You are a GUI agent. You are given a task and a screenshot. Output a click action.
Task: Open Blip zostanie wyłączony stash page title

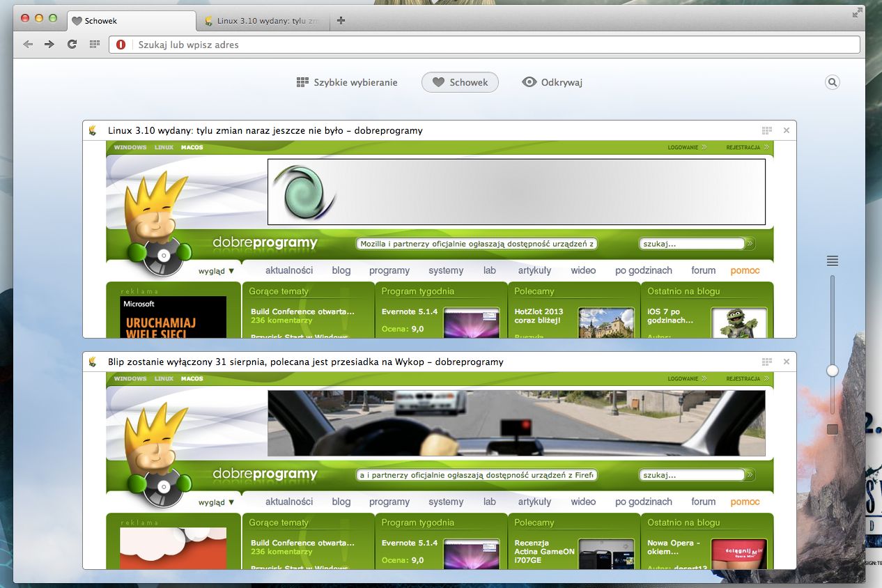[306, 362]
